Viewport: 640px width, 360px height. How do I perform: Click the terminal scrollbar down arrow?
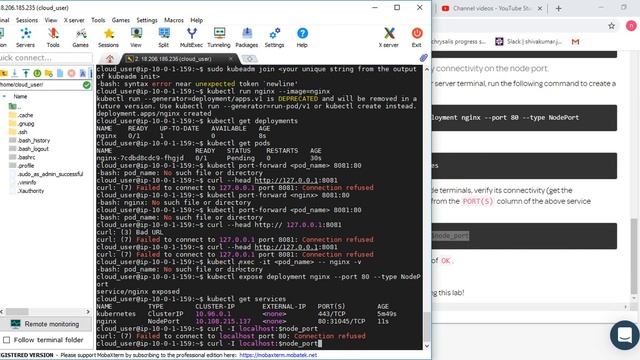point(427,346)
